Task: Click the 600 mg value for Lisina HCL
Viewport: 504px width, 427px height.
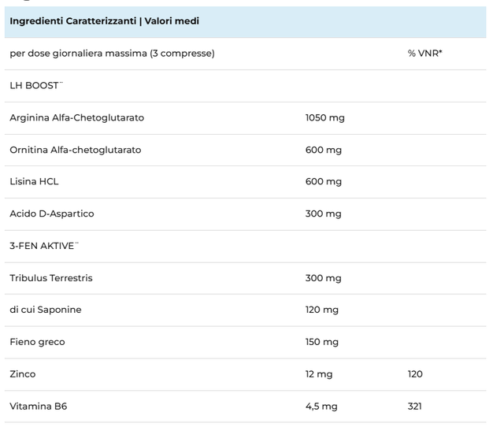Action: (323, 181)
